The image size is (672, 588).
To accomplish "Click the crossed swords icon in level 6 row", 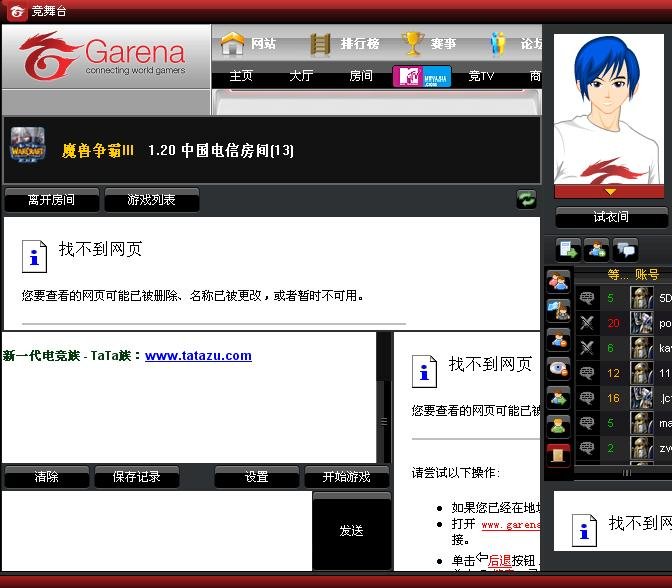I will click(587, 348).
